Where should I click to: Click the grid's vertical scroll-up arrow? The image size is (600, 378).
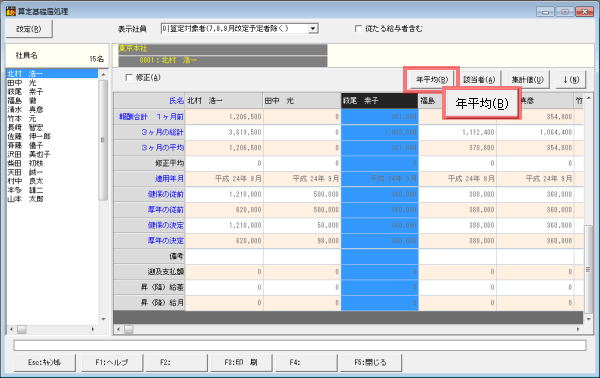589,99
